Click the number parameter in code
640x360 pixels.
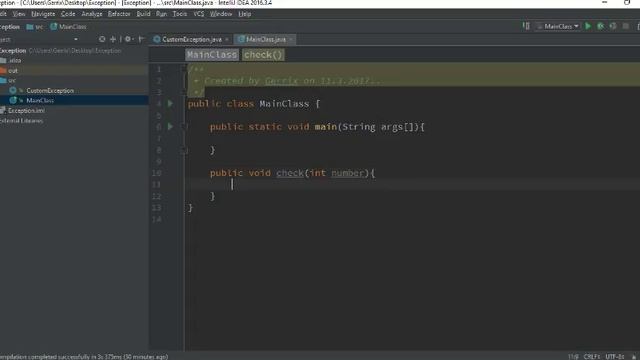pos(347,173)
